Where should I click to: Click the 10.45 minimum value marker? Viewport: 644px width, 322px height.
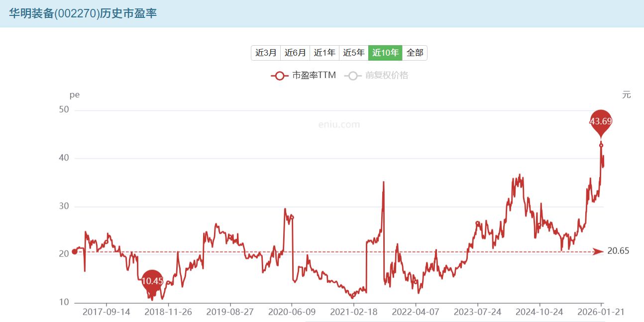[152, 281]
